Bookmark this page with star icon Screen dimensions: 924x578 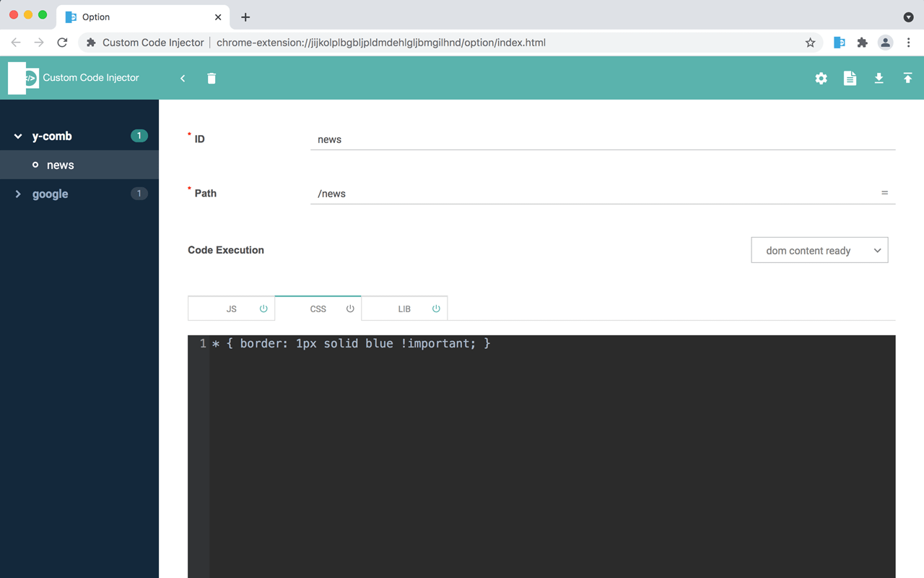point(810,43)
